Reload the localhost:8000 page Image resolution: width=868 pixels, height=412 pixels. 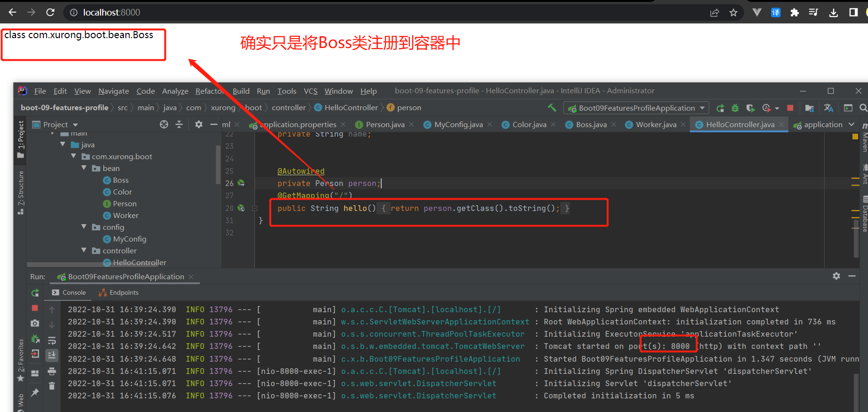[x=50, y=12]
